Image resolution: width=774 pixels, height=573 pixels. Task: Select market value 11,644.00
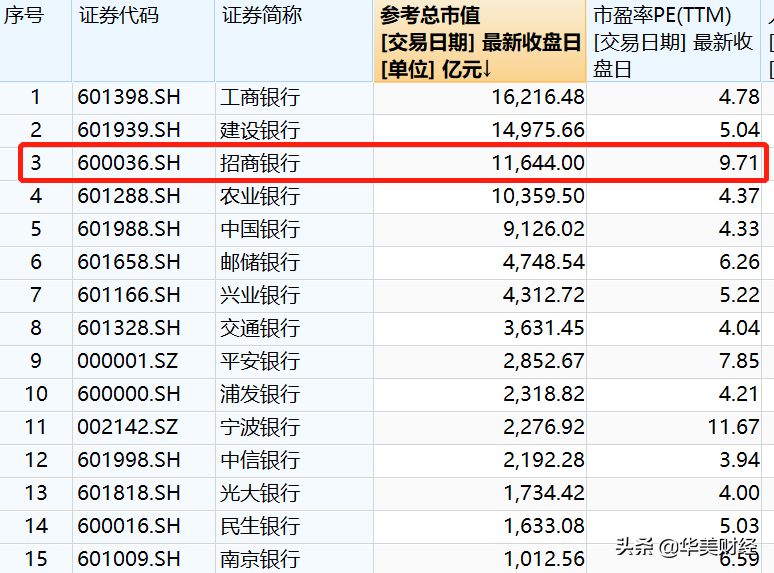coord(538,163)
